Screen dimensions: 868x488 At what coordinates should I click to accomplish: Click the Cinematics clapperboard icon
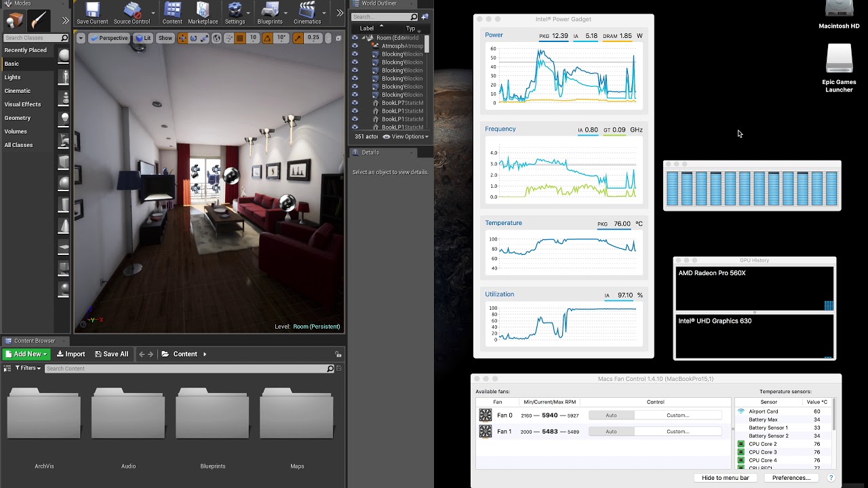tap(307, 9)
